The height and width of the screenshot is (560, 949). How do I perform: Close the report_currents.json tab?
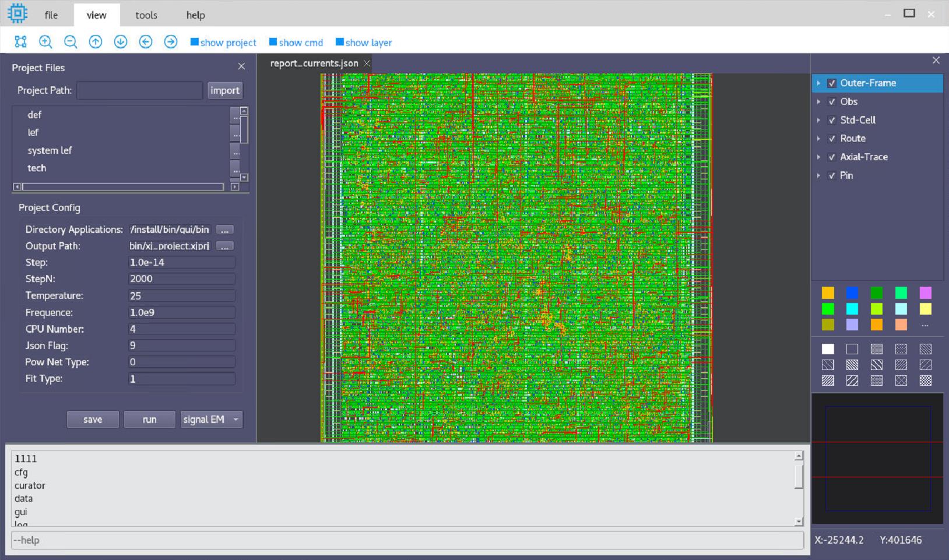point(367,63)
